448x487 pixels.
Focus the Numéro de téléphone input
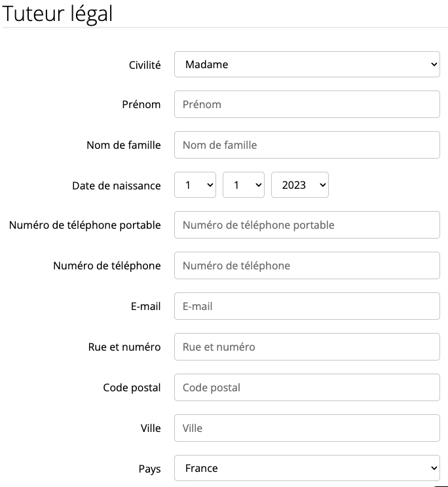point(307,265)
